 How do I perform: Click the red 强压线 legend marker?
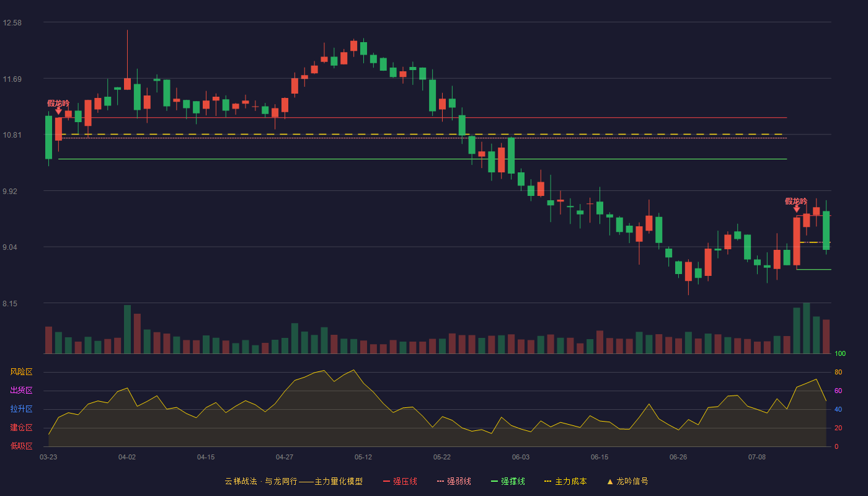[x=386, y=481]
